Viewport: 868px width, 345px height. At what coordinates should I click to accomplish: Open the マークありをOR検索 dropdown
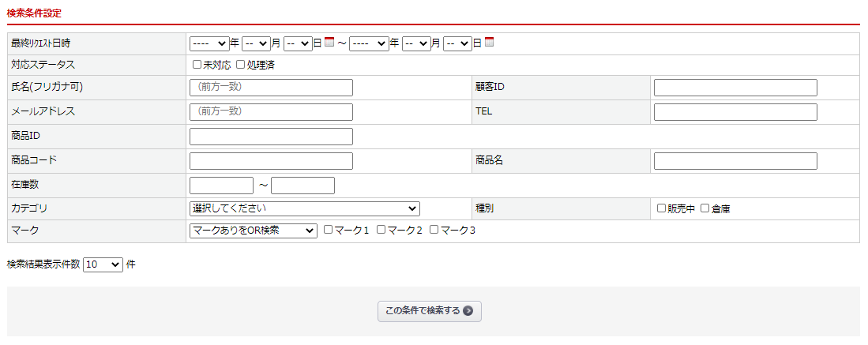coord(253,231)
